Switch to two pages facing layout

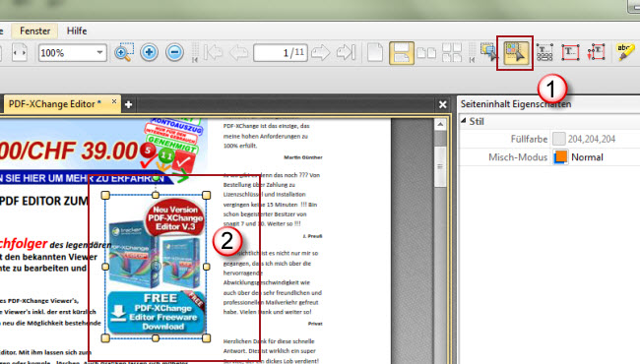pos(426,53)
